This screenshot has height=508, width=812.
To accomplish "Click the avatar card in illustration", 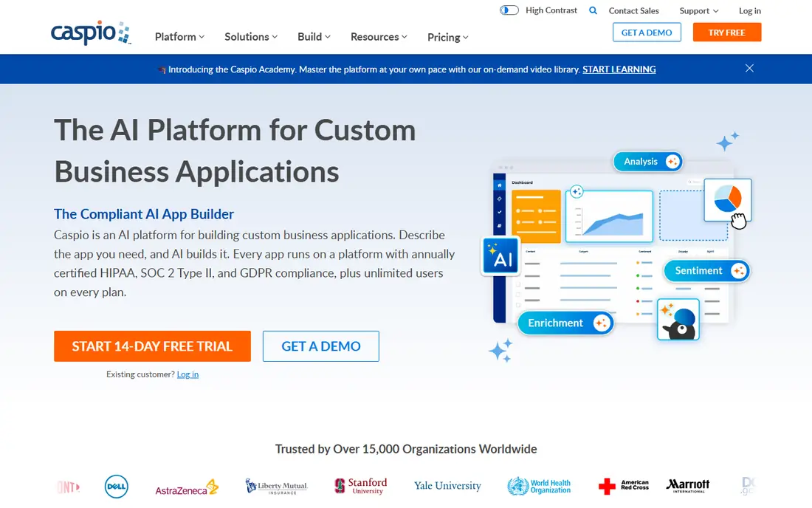I will 678,320.
